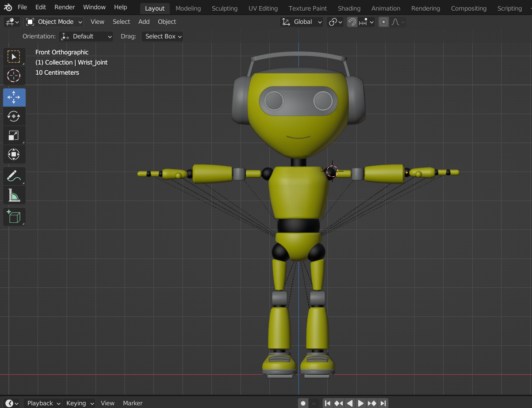Switch to the Shading workspace tab

pyautogui.click(x=349, y=8)
